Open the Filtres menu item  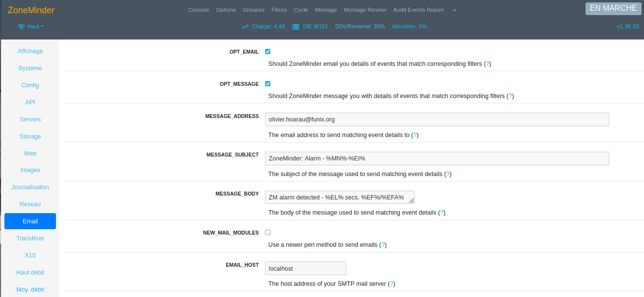click(279, 10)
